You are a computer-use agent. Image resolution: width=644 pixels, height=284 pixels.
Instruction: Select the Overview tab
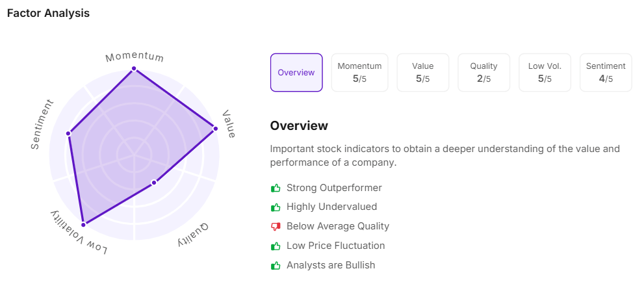point(296,73)
